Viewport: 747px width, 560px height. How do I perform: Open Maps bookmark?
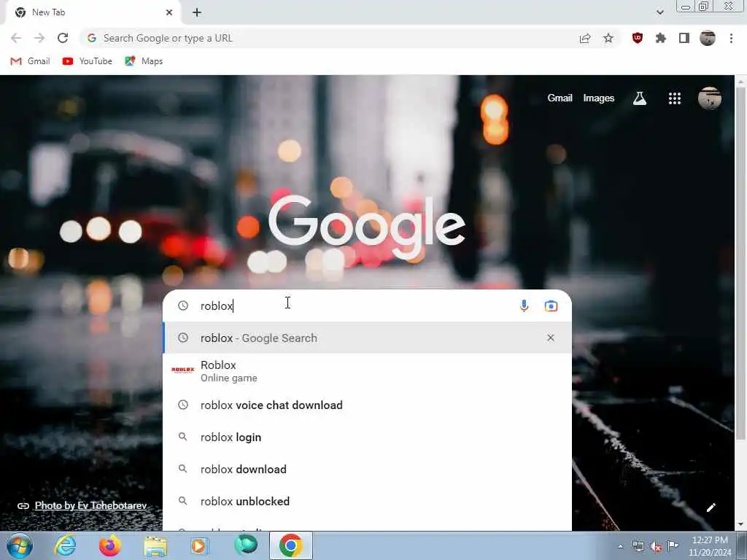(x=144, y=61)
